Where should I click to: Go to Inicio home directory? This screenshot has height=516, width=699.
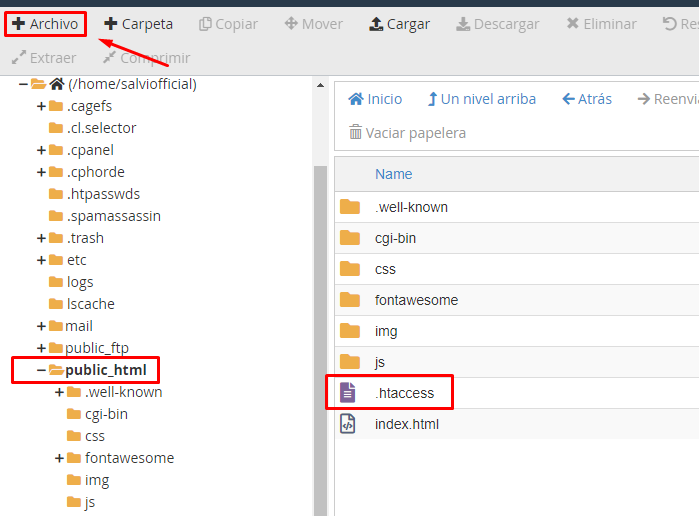(375, 99)
